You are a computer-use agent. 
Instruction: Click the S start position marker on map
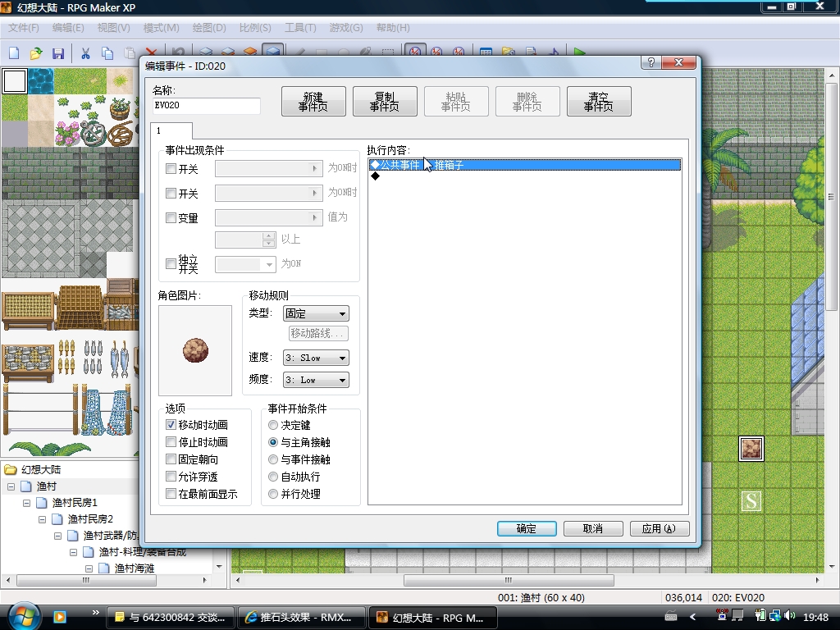751,501
